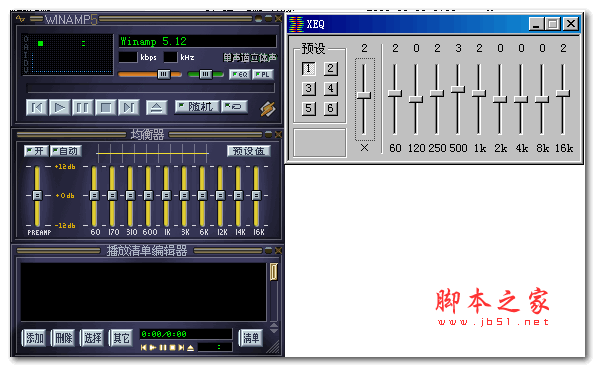Stop playback in Winamp main window
The height and width of the screenshot is (368, 596).
(106, 108)
